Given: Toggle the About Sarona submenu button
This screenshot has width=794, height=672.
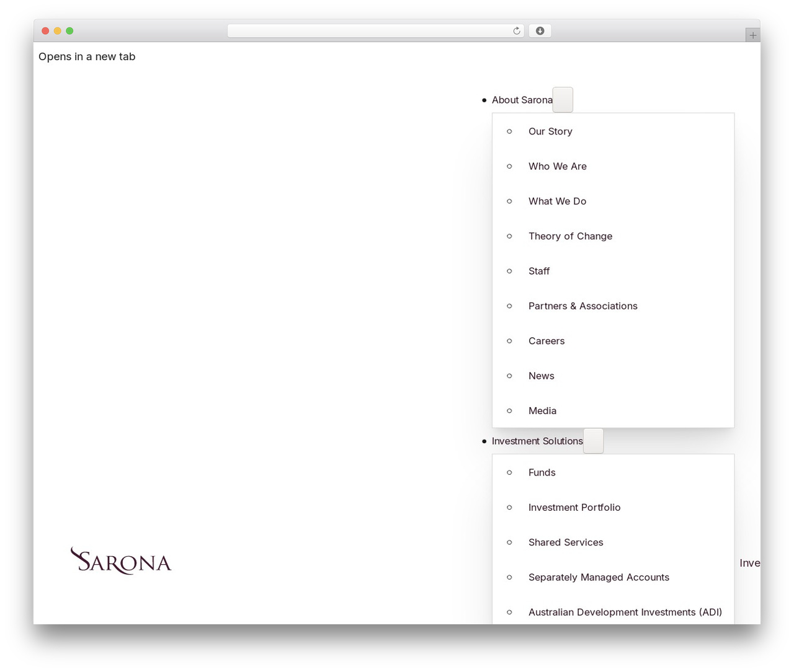Looking at the screenshot, I should pos(563,100).
